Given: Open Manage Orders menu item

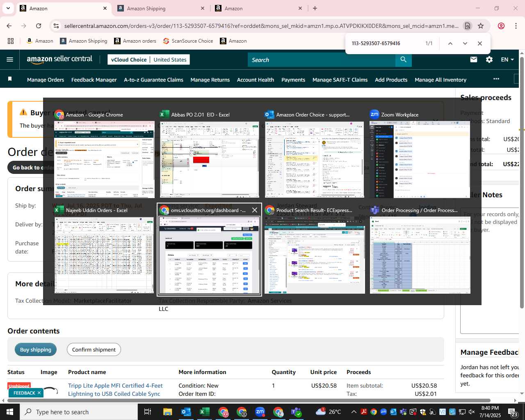Looking at the screenshot, I should (46, 80).
